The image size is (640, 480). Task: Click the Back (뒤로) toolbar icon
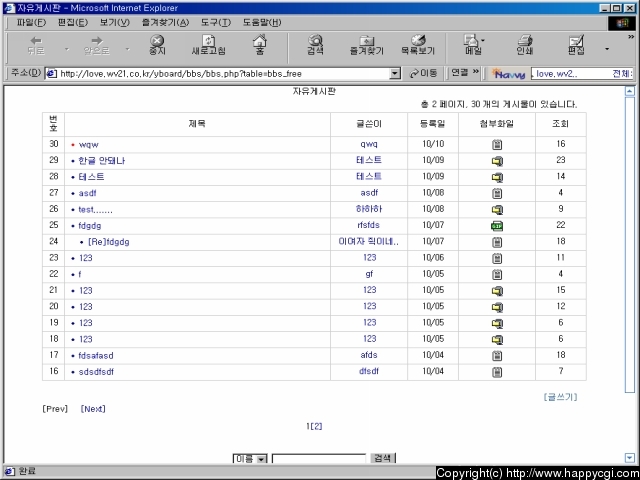pyautogui.click(x=36, y=46)
